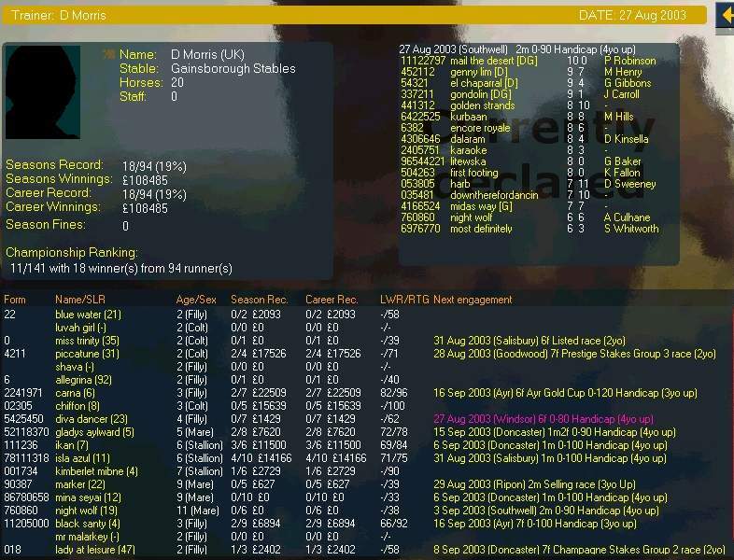
Task: Select horse blue water in stable list
Action: 88,315
